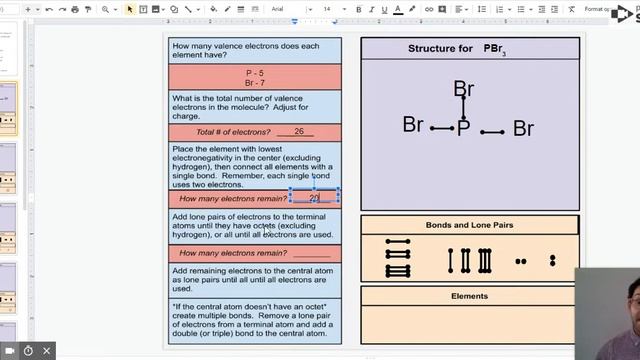
Task: Select the horizontal lone pair dots
Action: point(521,262)
